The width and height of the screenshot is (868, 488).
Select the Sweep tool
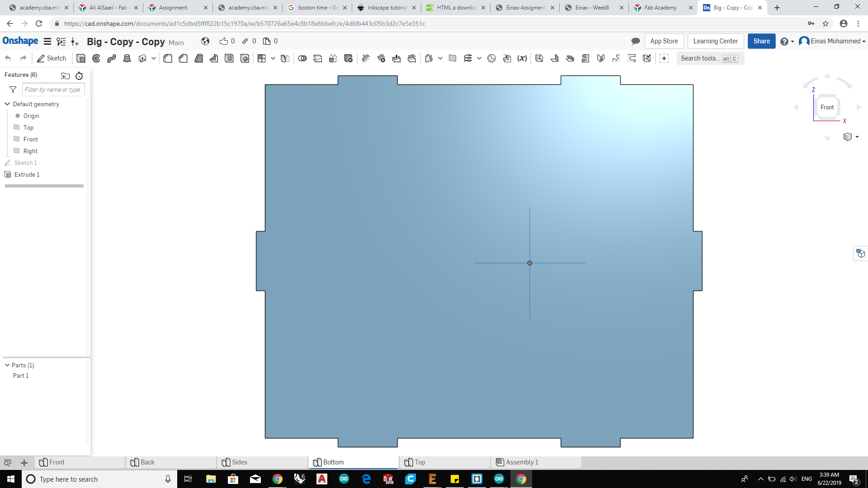[x=112, y=58]
